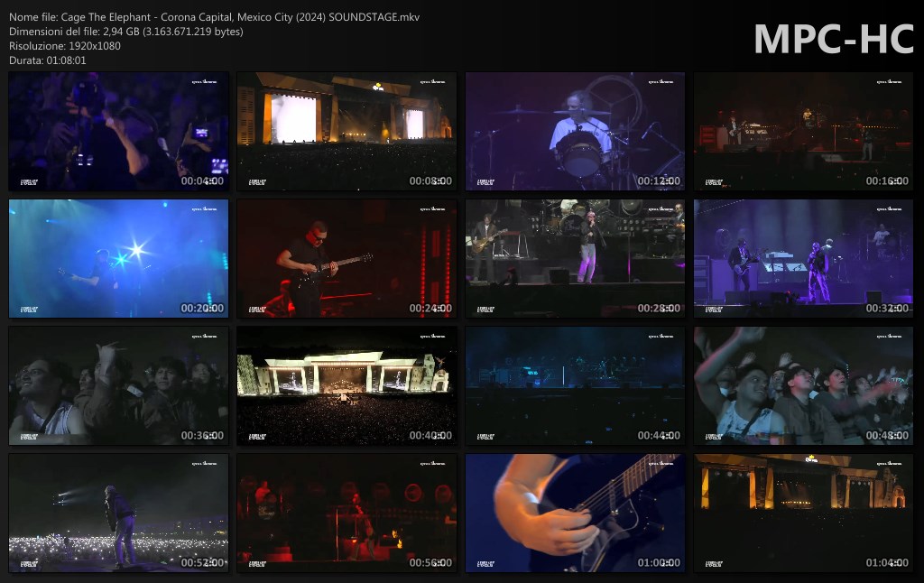Select the thumbnail timestamped 00:16:00
Viewport: 924px width, 583px height.
pyautogui.click(x=803, y=132)
